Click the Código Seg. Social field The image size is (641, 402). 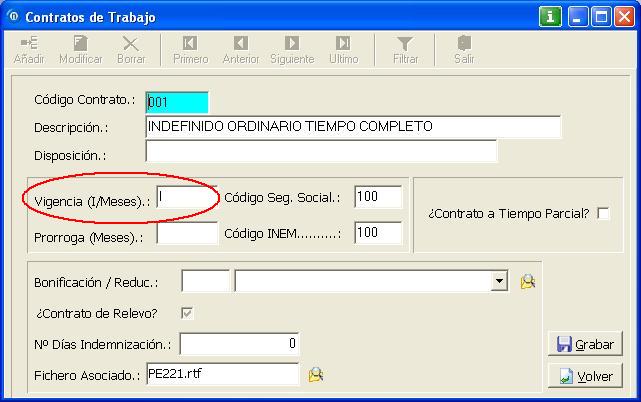tap(379, 197)
